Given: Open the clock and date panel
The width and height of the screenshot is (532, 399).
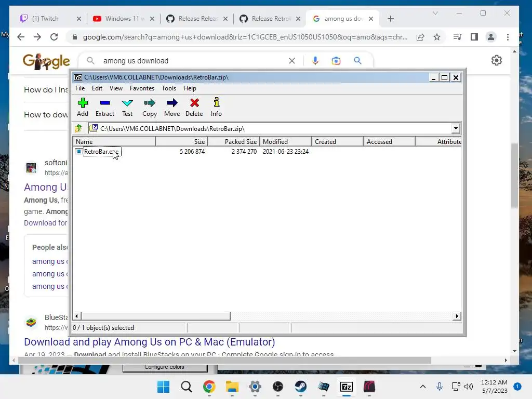Looking at the screenshot, I should pyautogui.click(x=495, y=387).
